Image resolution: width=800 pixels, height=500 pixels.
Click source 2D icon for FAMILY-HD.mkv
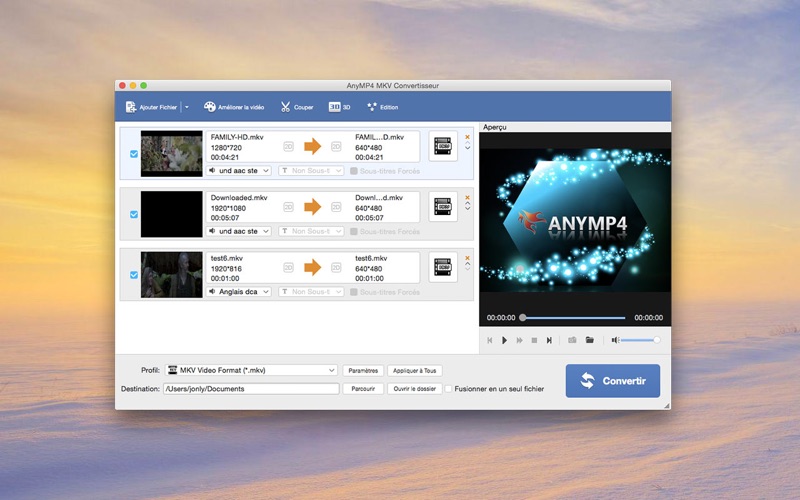(288, 146)
